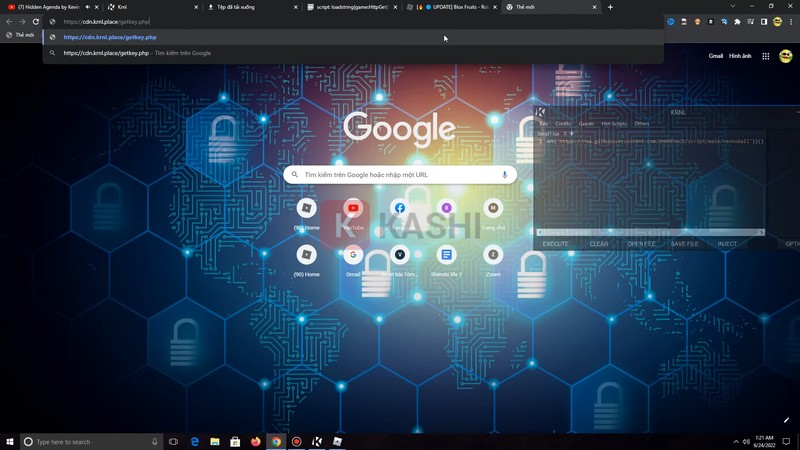Viewport: 800px width, 450px height.
Task: Launch Microsoft Edge from the taskbar
Action: click(194, 442)
